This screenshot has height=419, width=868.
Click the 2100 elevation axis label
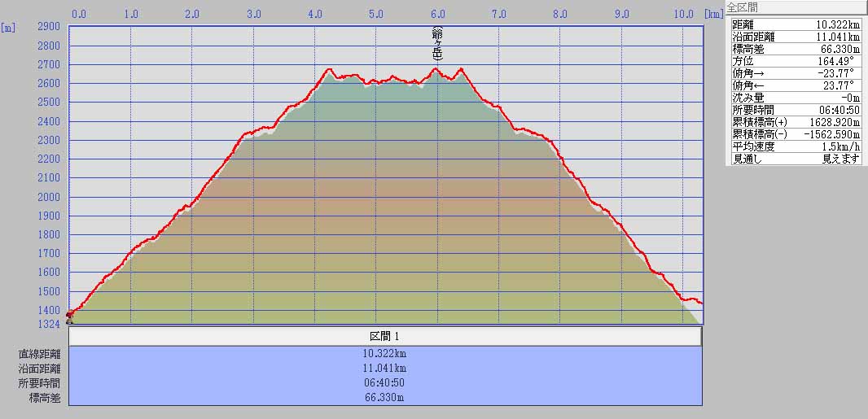tap(49, 177)
